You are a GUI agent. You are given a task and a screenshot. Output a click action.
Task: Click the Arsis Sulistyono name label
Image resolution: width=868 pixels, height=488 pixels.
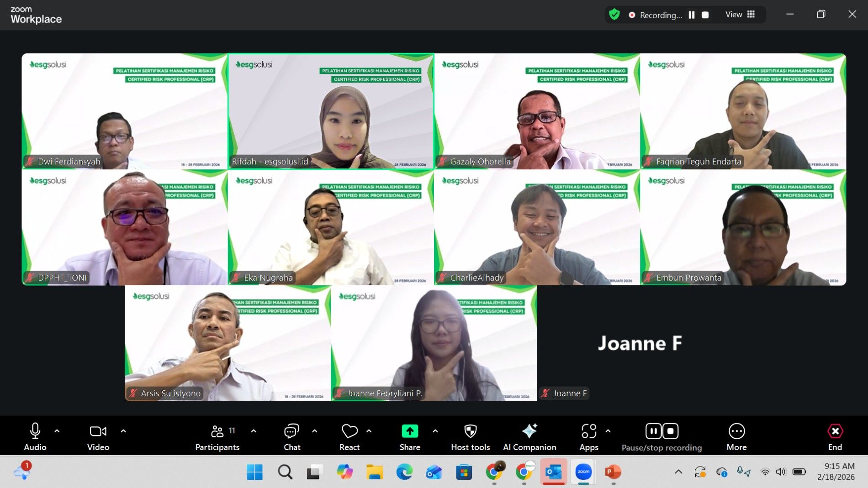170,393
